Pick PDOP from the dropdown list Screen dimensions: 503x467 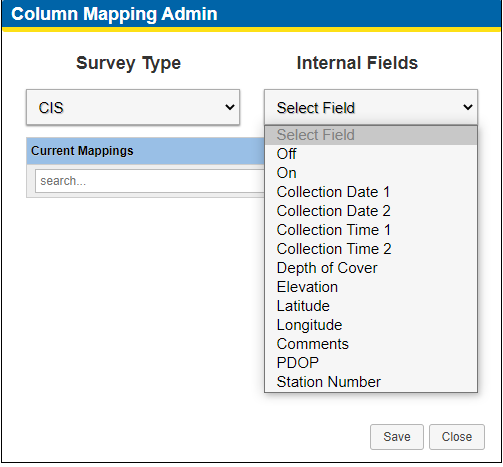tap(371, 363)
